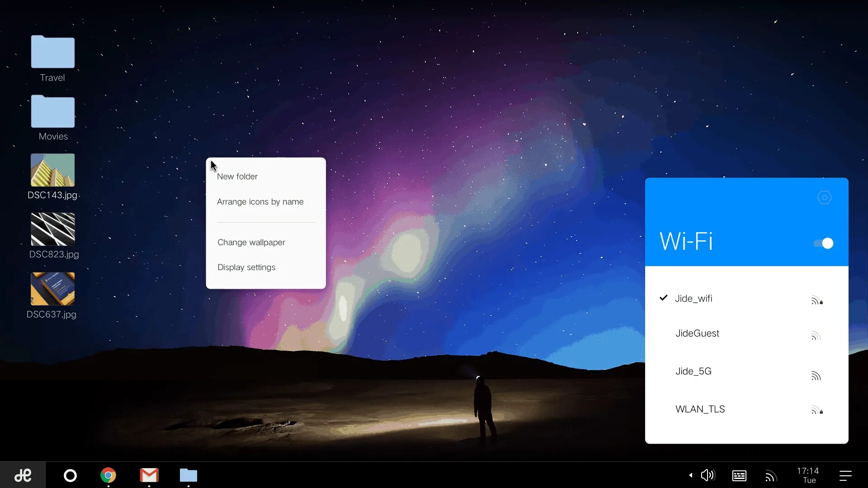
Task: Open the file manager on the taskbar
Action: coord(189,475)
